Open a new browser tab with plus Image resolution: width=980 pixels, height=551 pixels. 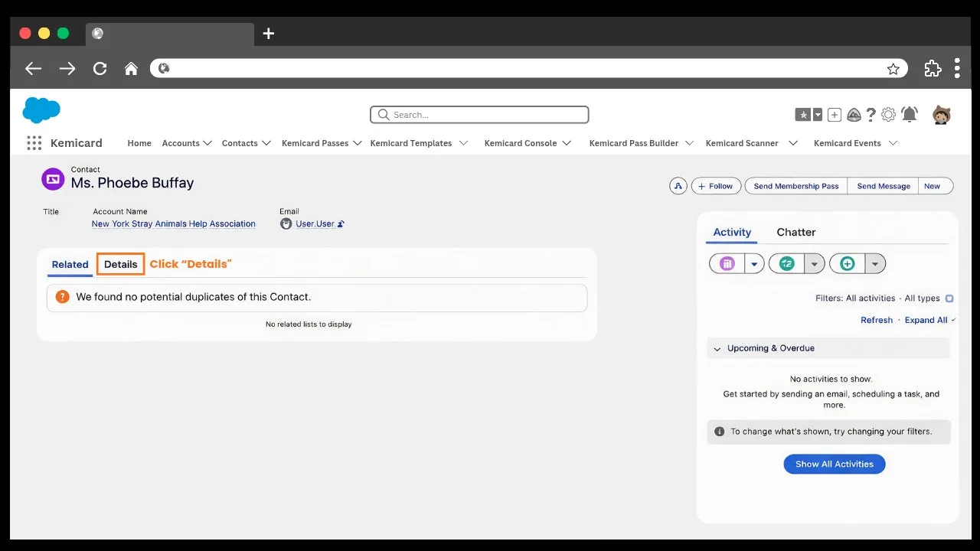click(x=268, y=34)
